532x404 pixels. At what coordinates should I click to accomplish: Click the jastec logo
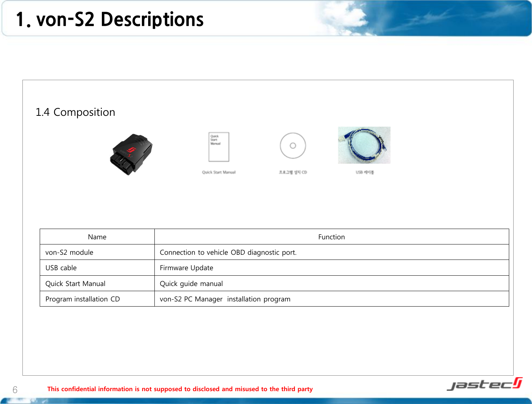tap(485, 384)
